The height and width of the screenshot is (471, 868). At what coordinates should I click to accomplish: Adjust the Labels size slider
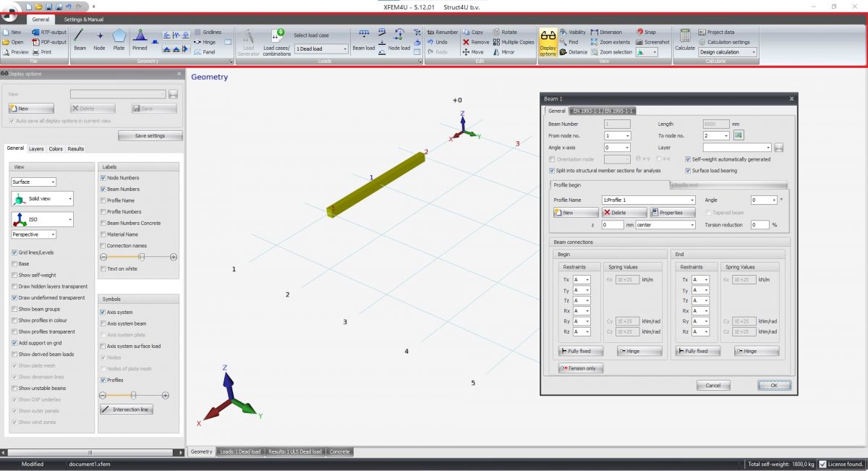tap(142, 257)
